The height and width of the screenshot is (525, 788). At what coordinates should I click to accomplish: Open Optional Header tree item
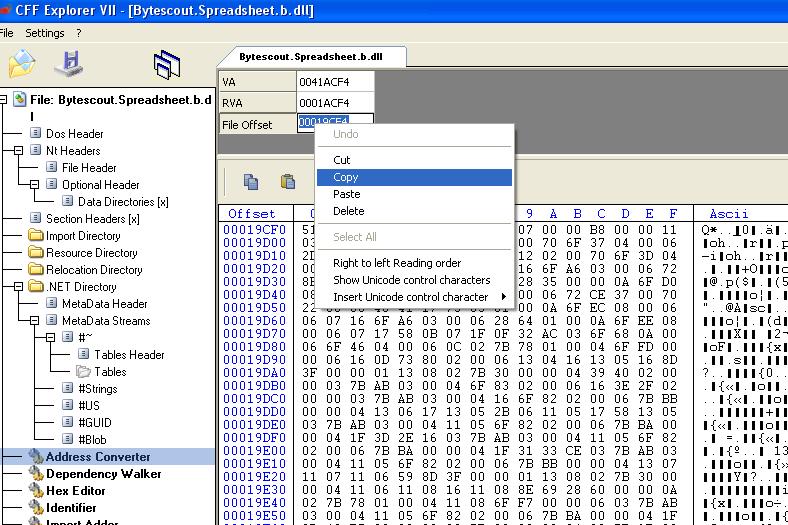coord(101,185)
